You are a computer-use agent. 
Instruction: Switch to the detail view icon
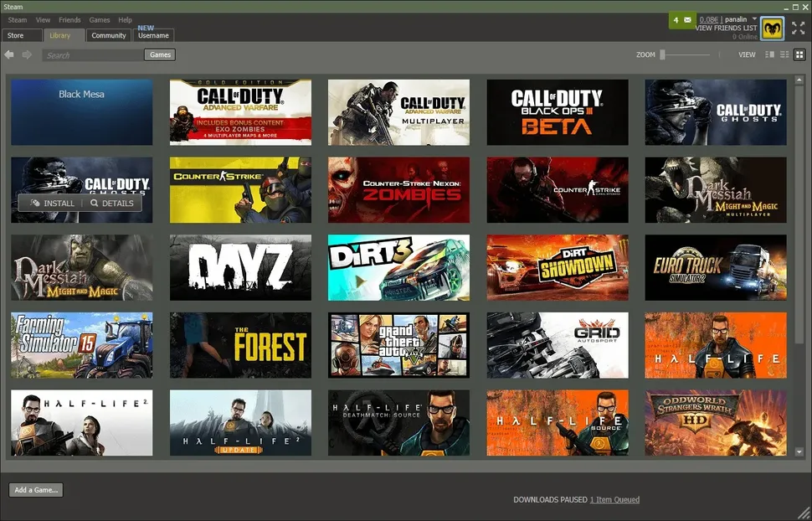[x=769, y=54]
